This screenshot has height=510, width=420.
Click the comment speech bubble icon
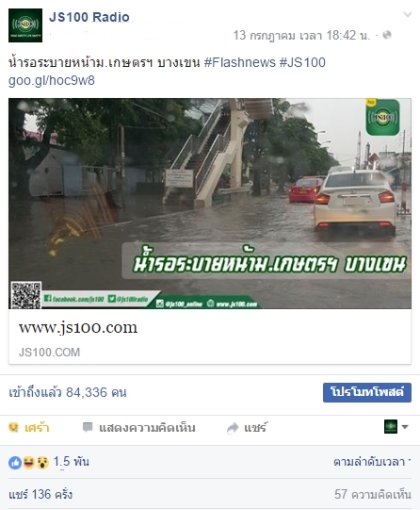pyautogui.click(x=88, y=427)
